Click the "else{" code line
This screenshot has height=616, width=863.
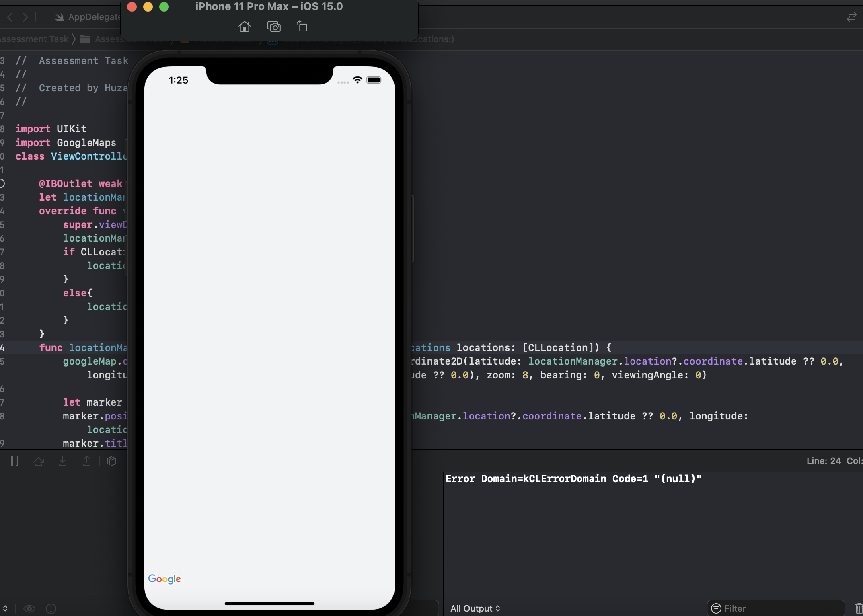78,293
